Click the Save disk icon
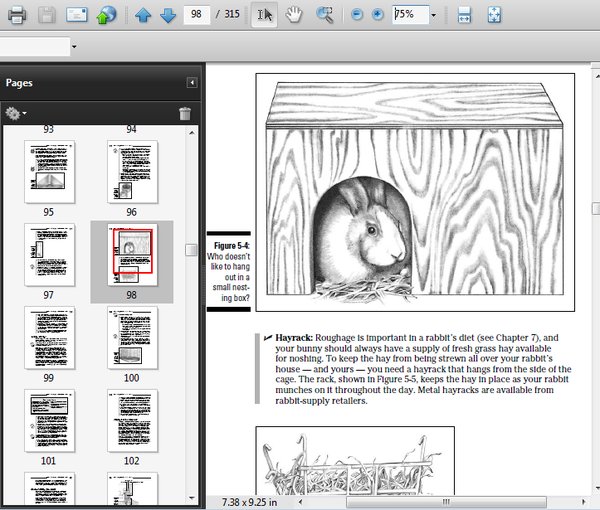Screen dimensions: 600x510 pos(47,15)
